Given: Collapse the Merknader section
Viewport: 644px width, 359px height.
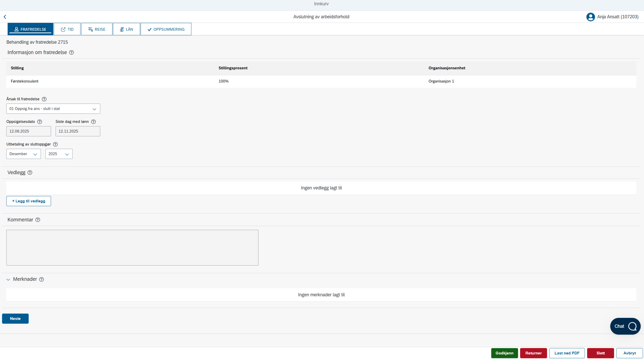Looking at the screenshot, I should 8,280.
